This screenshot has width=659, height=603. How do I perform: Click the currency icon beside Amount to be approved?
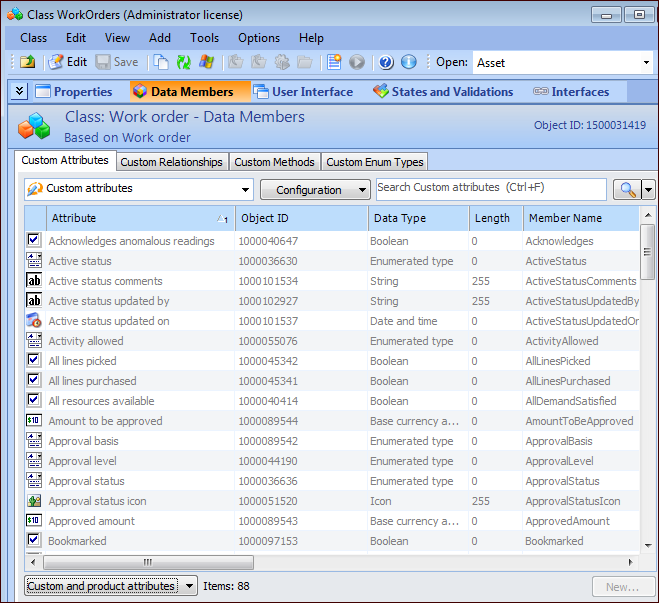[x=34, y=421]
